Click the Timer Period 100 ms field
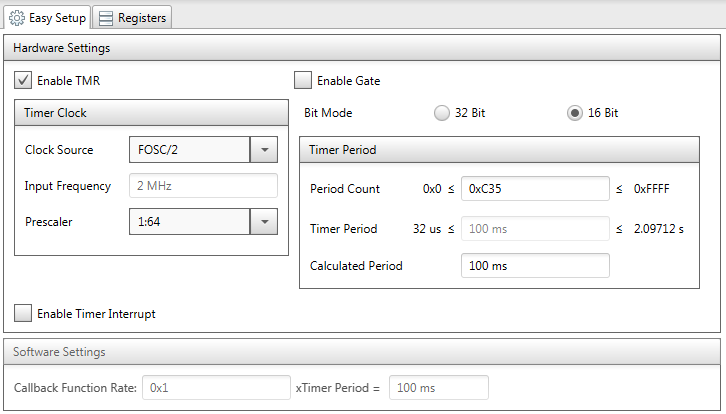 (535, 228)
